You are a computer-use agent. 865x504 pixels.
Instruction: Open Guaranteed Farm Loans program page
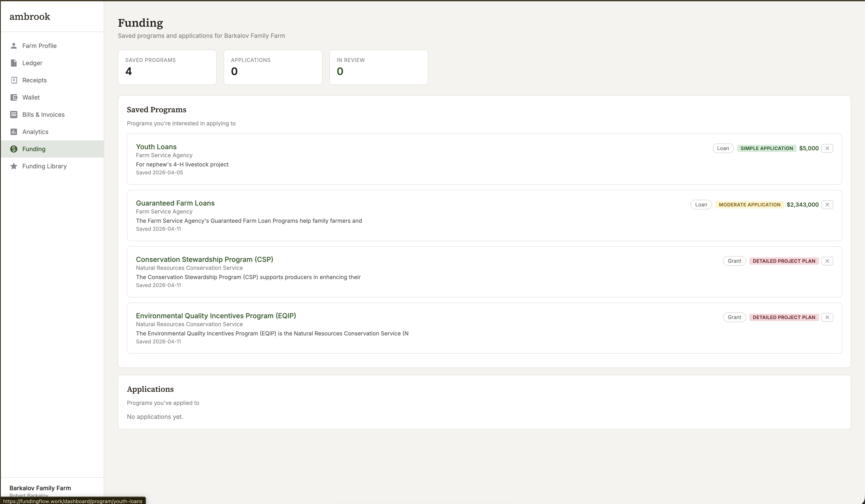point(175,203)
